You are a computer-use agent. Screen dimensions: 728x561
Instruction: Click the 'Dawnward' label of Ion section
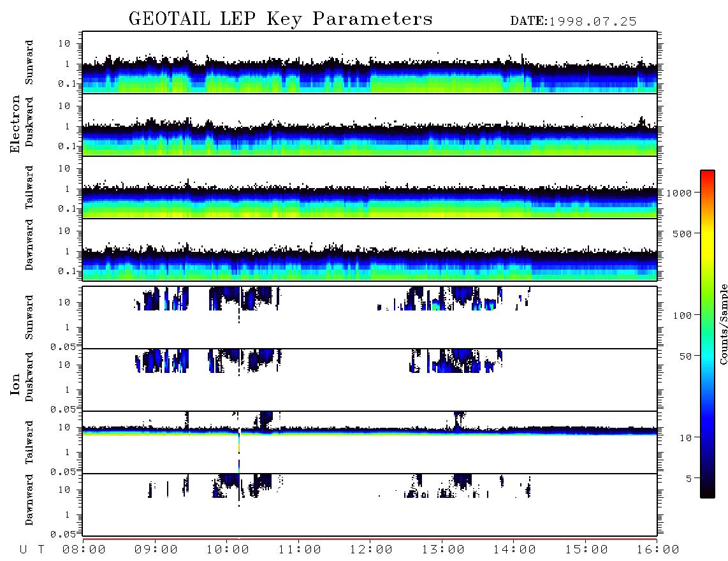[x=29, y=500]
